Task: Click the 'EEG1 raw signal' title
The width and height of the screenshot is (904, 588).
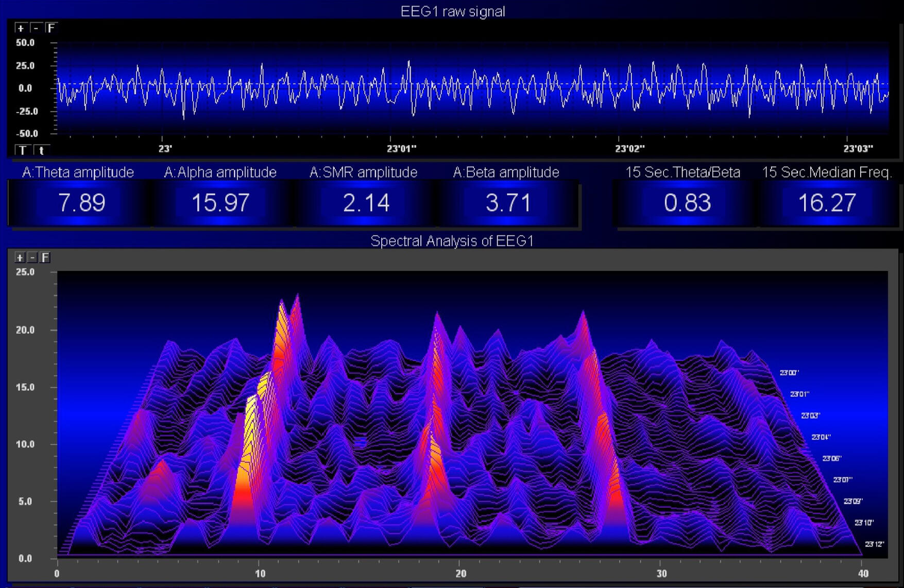Action: point(452,11)
